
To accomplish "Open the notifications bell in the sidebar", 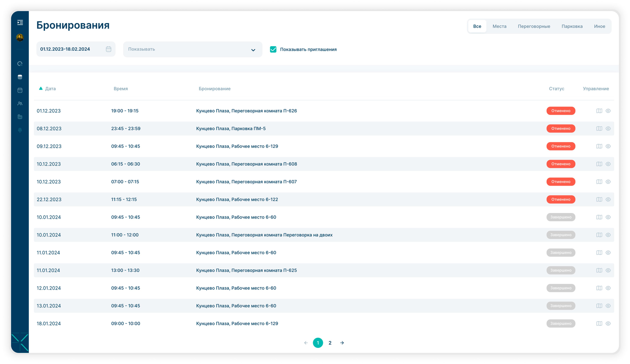I will [x=20, y=130].
